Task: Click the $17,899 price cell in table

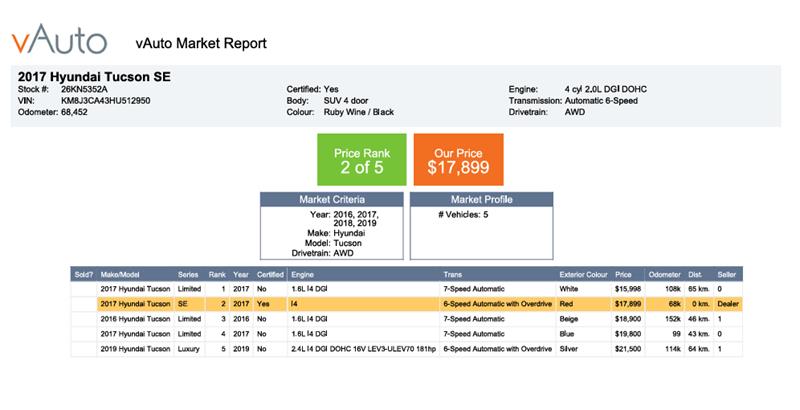Action: (628, 304)
